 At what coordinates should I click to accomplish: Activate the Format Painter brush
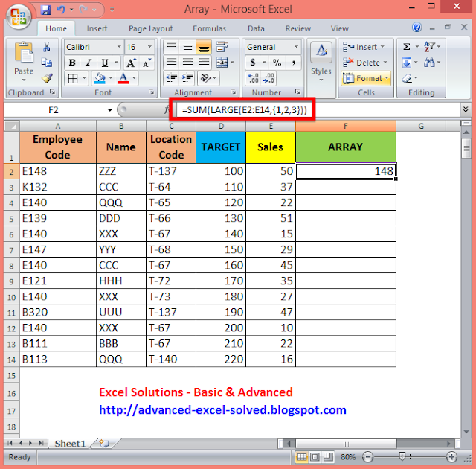47,78
